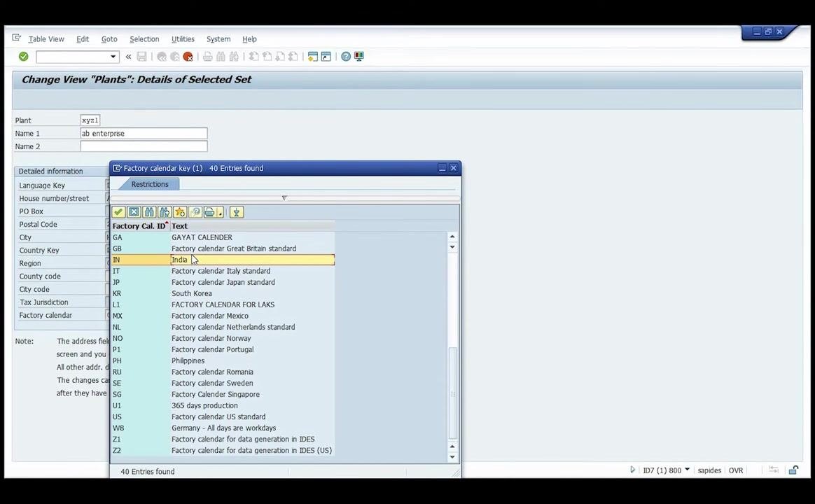Open the Edit menu

[x=83, y=39]
